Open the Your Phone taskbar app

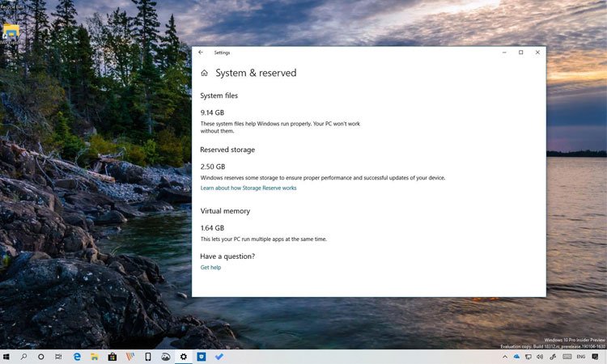click(x=148, y=357)
